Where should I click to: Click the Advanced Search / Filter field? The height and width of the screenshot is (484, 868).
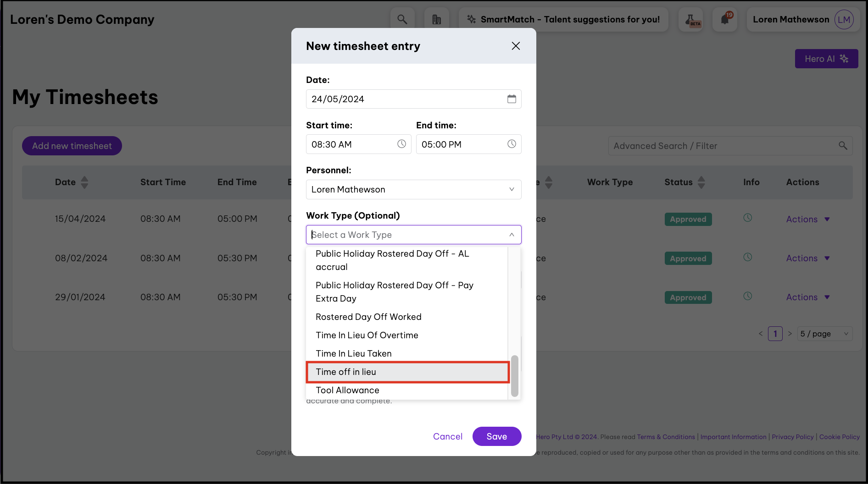725,146
